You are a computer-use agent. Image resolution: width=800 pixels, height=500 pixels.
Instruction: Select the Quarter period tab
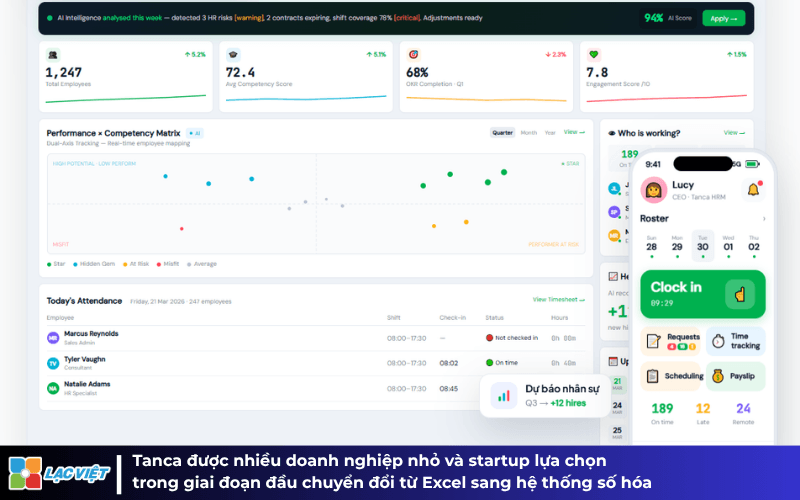502,133
